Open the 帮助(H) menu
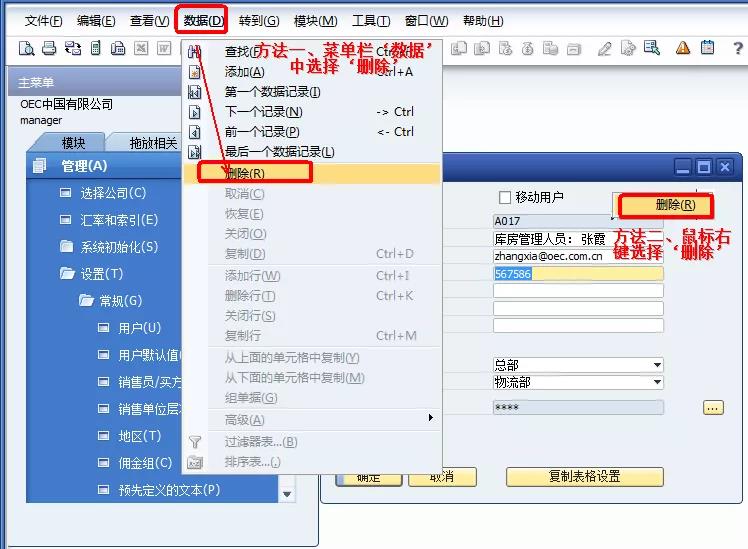 [483, 21]
